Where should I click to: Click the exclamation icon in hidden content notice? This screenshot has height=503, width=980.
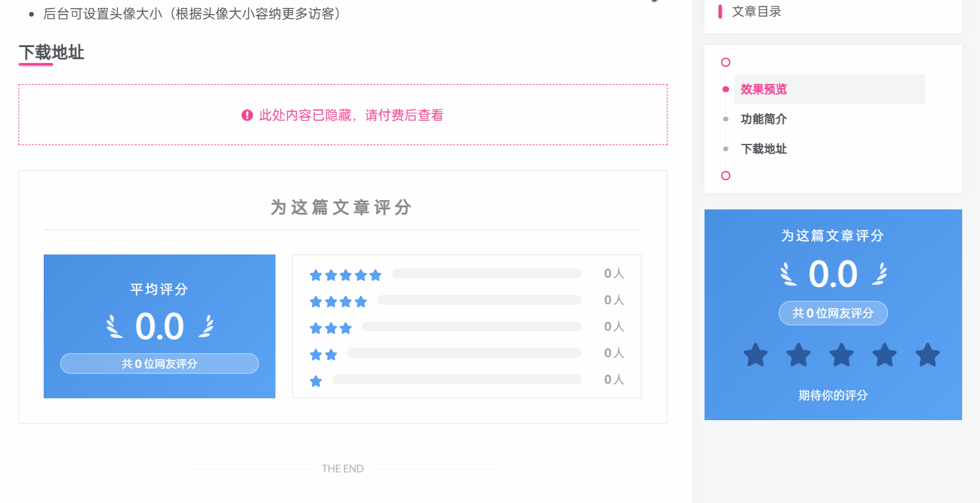tap(247, 115)
